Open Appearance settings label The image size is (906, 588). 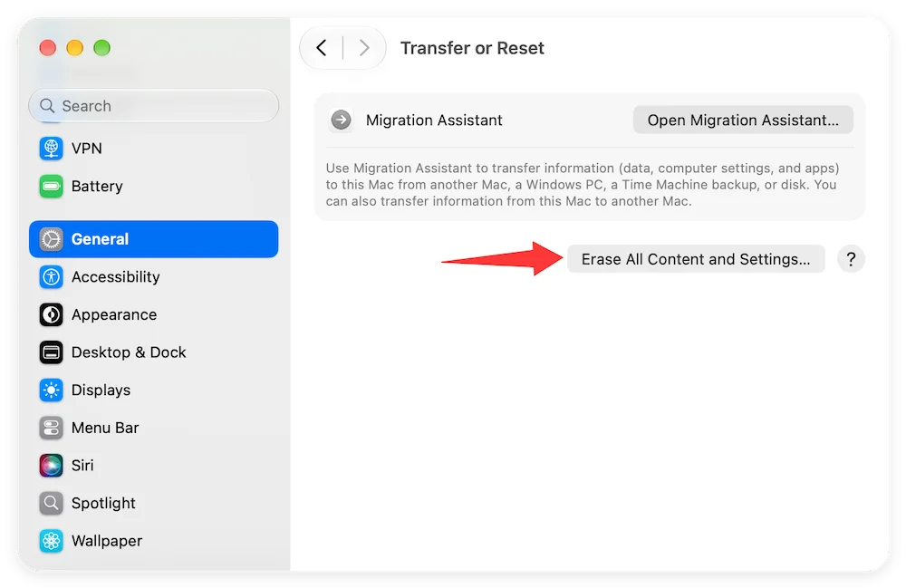coord(114,314)
